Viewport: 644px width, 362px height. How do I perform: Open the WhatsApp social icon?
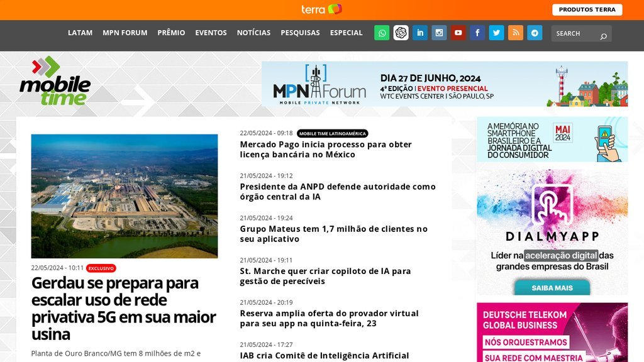382,33
